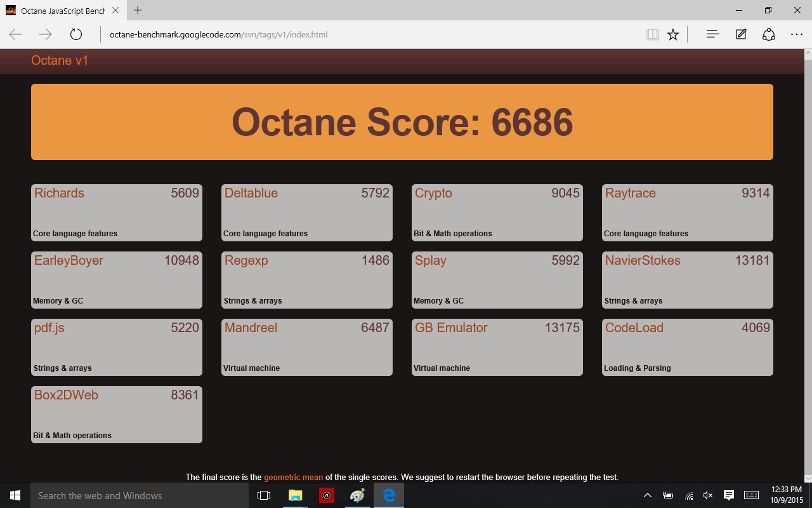Click the Octane v1 header title

[60, 60]
